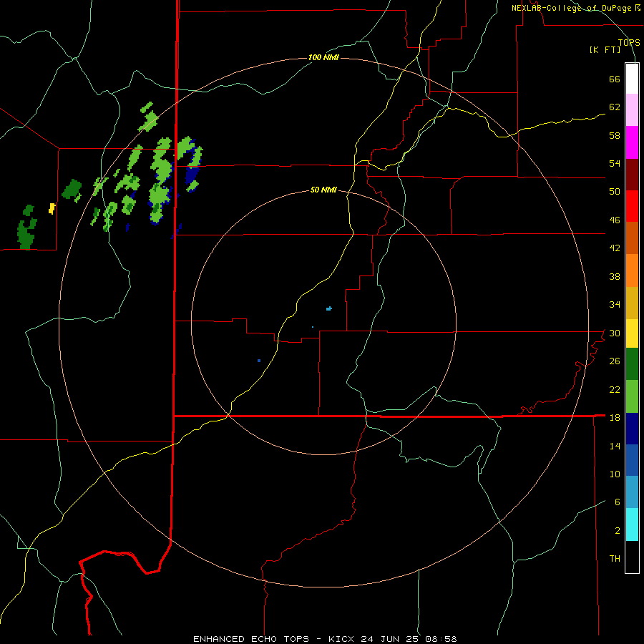The image size is (644, 644).
Task: Select the bright orange legend band
Action: pyautogui.click(x=632, y=270)
